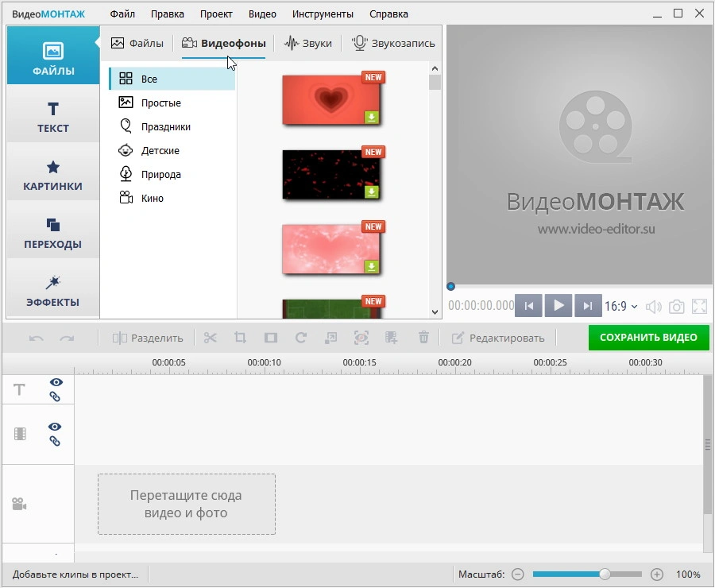The width and height of the screenshot is (715, 588).
Task: Click the main video camera track icon
Action: (19, 504)
